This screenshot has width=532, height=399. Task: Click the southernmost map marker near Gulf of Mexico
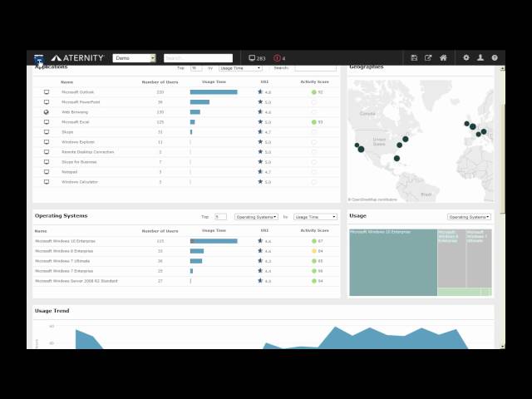coord(397,158)
